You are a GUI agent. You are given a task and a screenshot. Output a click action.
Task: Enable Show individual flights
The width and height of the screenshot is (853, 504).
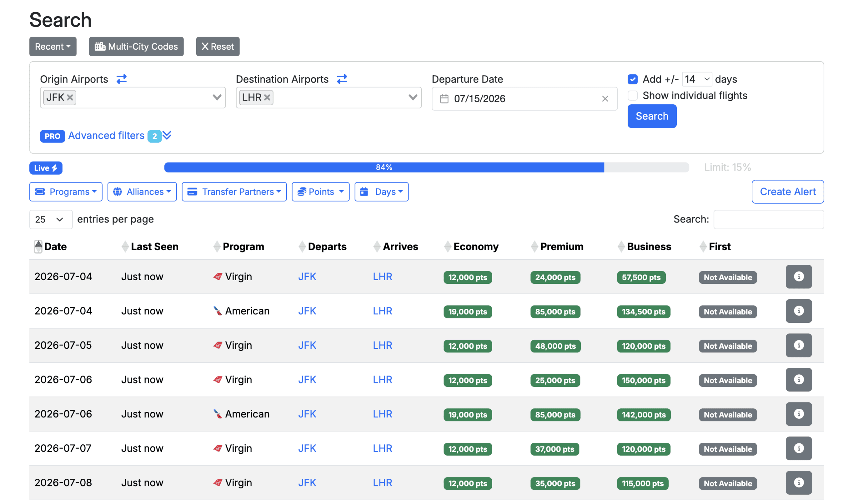[x=632, y=95]
